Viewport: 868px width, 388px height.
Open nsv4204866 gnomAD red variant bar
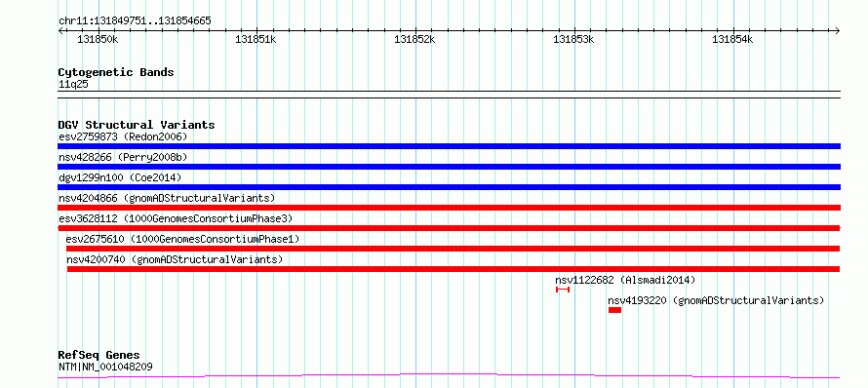[449, 208]
